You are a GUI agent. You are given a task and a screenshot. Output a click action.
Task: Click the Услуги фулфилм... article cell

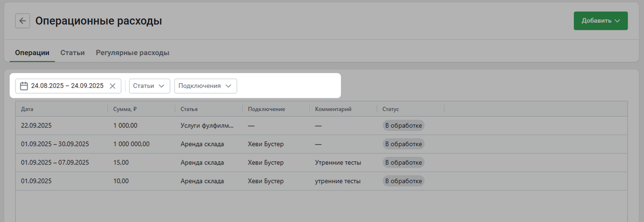207,126
